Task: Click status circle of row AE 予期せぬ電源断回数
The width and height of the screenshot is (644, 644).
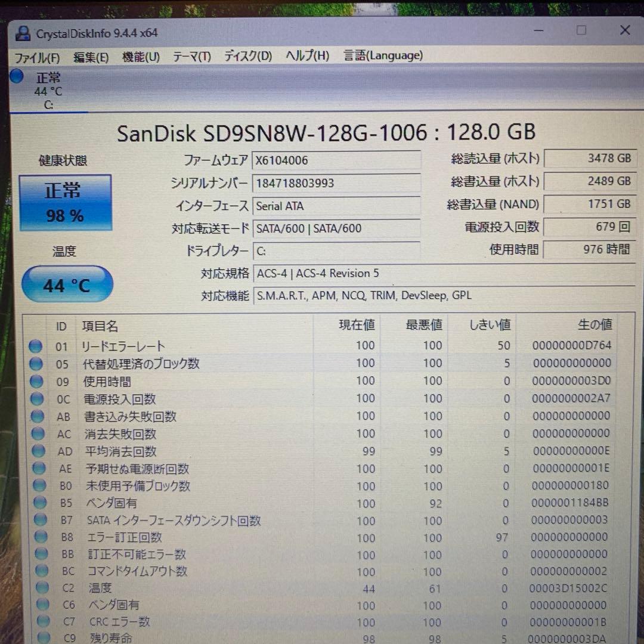Action: (39, 468)
